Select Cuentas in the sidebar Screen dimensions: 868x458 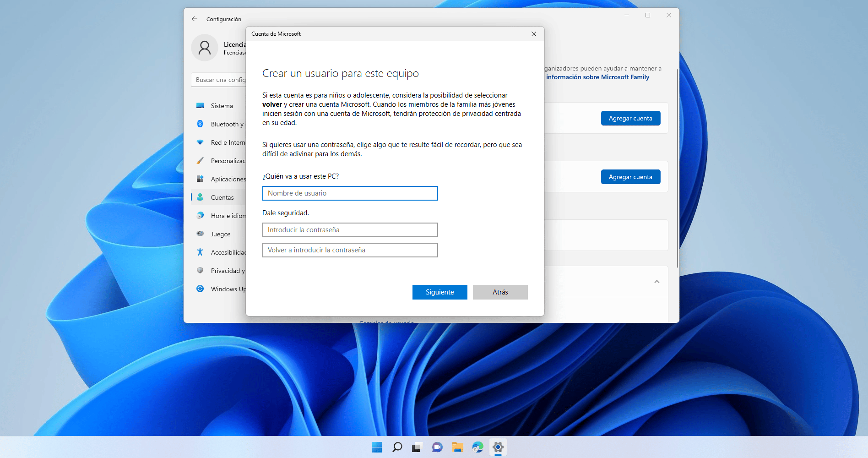222,197
